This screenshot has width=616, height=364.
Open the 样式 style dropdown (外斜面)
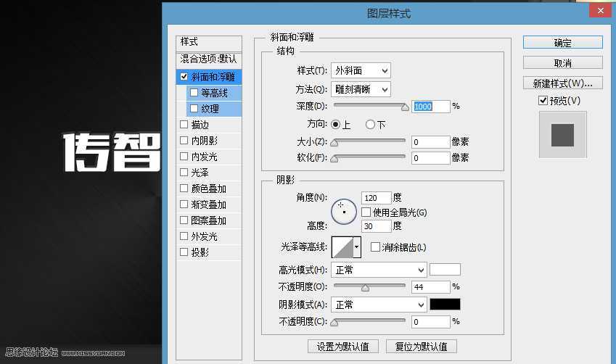[361, 70]
